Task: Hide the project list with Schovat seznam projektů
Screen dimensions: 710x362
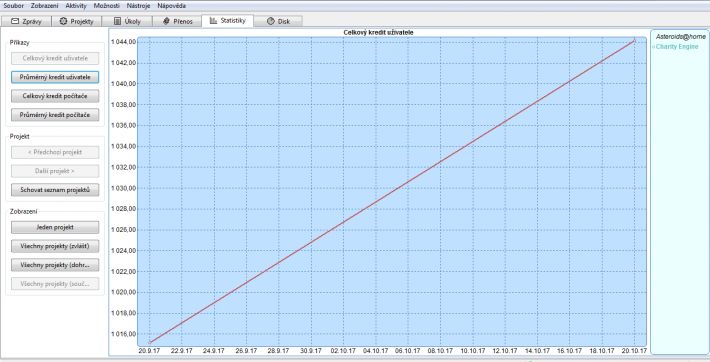Action: 55,190
